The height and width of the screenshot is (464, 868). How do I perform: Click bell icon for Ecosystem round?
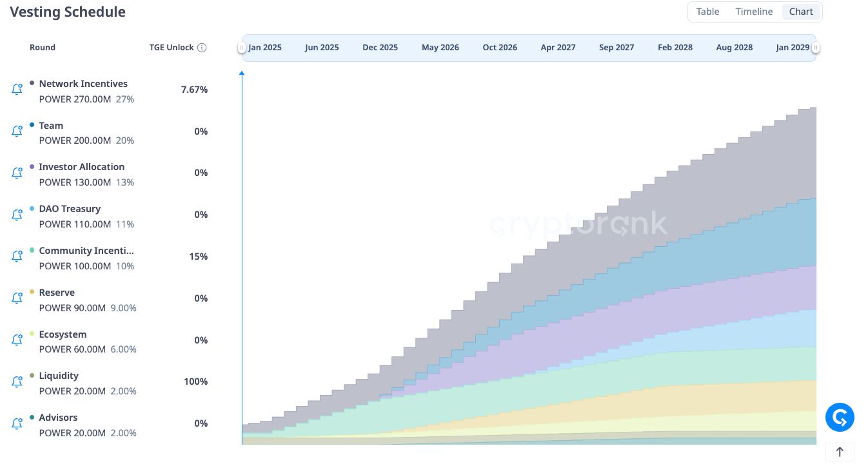[17, 340]
